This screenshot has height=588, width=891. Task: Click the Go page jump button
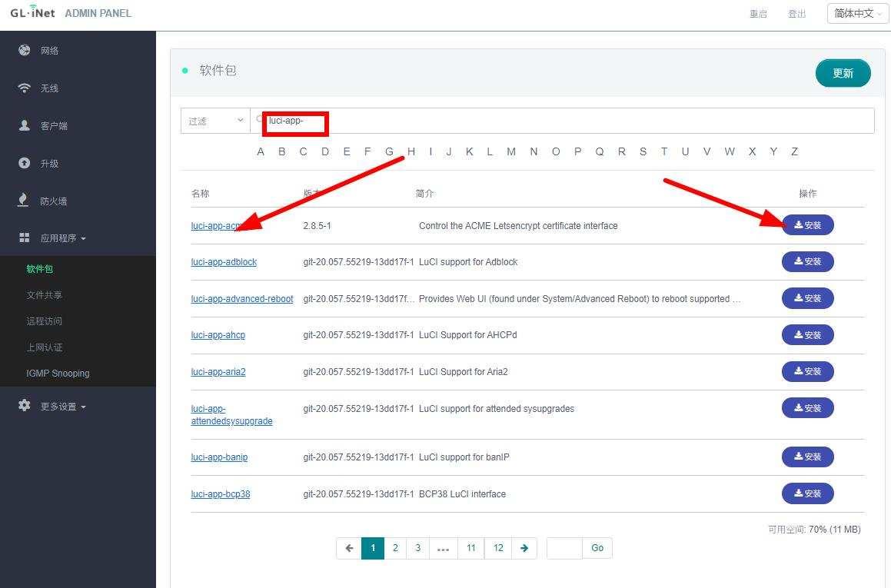(597, 548)
